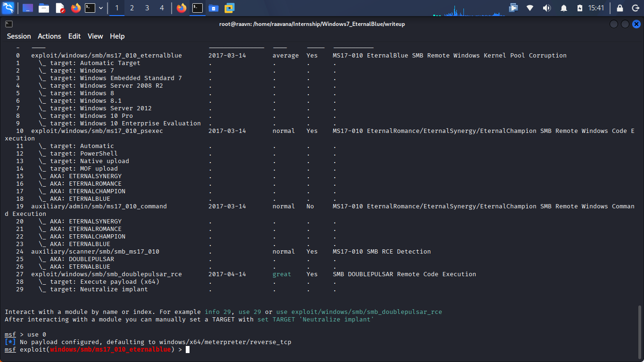Focus the running Firefox window in taskbar
644x362 pixels.
coord(182,8)
